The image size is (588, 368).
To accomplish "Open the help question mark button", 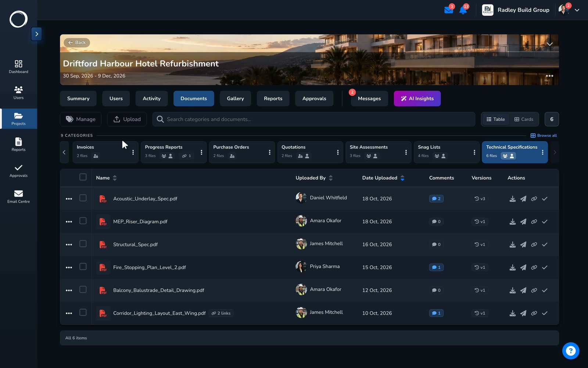I will tap(570, 351).
